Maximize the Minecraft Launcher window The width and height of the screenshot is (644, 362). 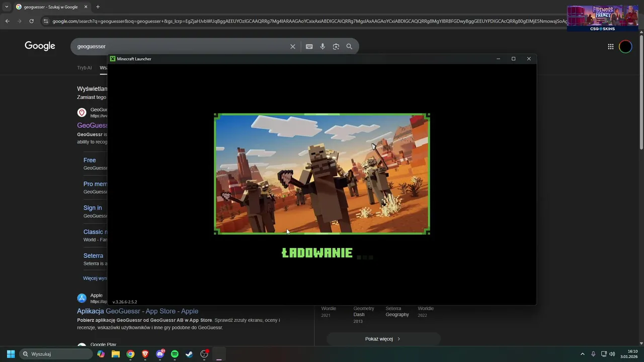tap(513, 59)
